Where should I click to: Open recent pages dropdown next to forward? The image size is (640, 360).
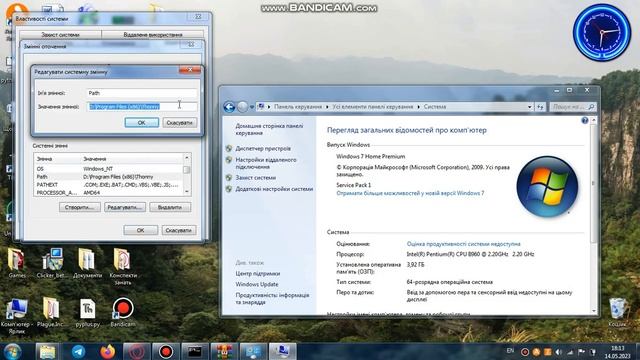tap(252, 107)
